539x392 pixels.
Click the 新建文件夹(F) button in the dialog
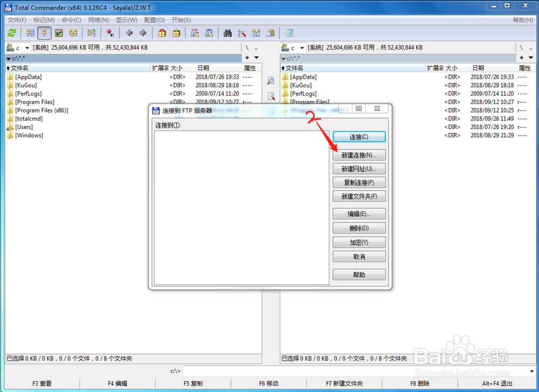(359, 196)
